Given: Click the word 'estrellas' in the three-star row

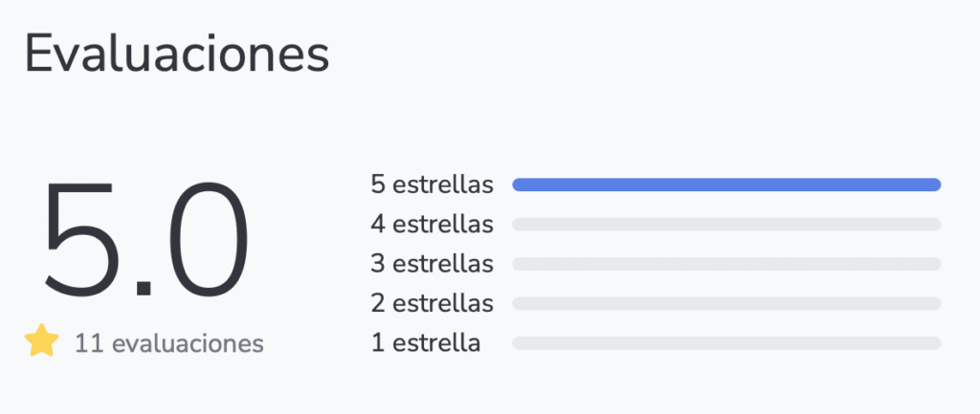Looking at the screenshot, I should click(443, 264).
